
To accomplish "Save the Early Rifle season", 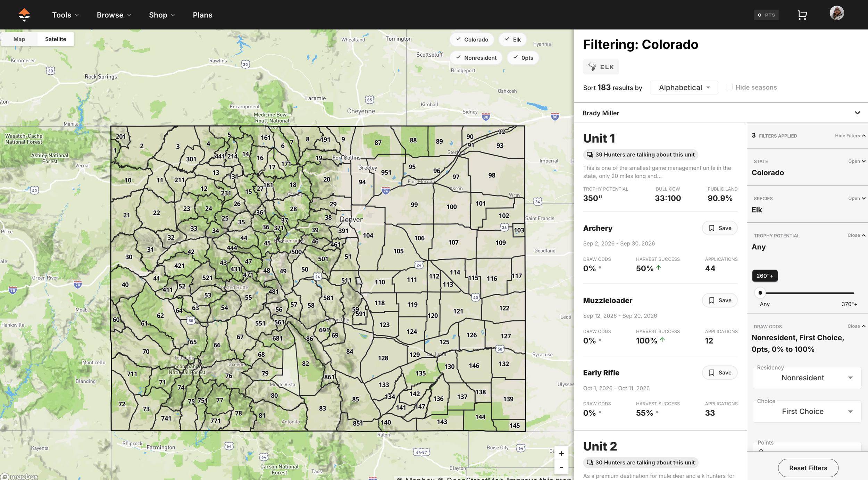I will 719,373.
